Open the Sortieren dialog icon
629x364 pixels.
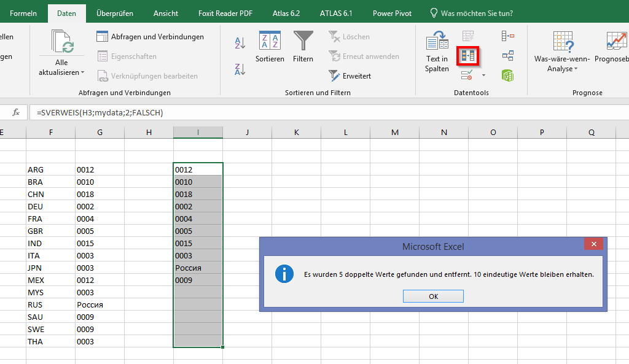[270, 42]
